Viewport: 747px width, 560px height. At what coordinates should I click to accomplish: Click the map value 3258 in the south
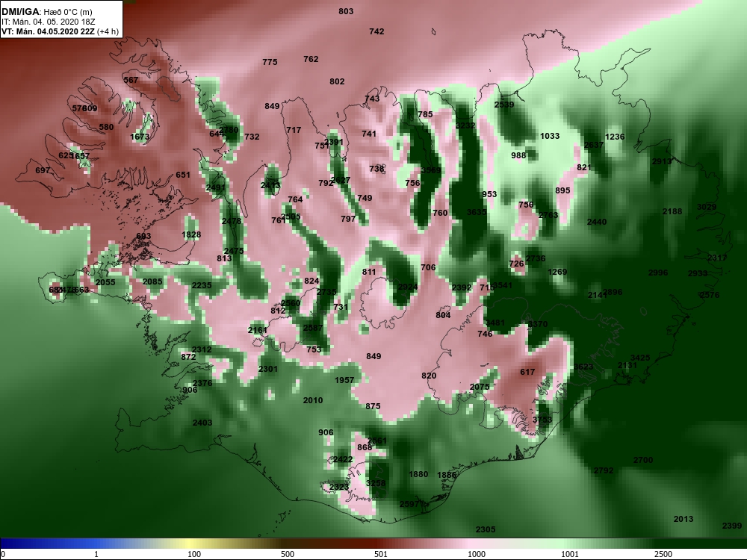376,483
